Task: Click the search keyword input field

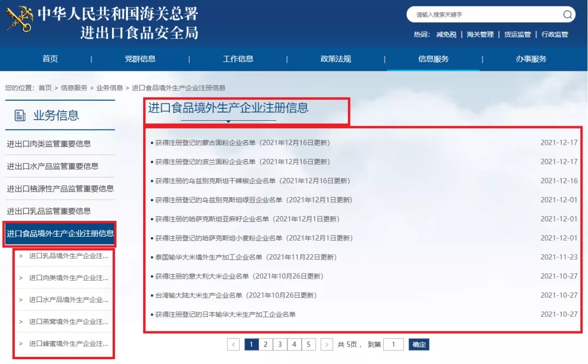Action: click(x=485, y=15)
